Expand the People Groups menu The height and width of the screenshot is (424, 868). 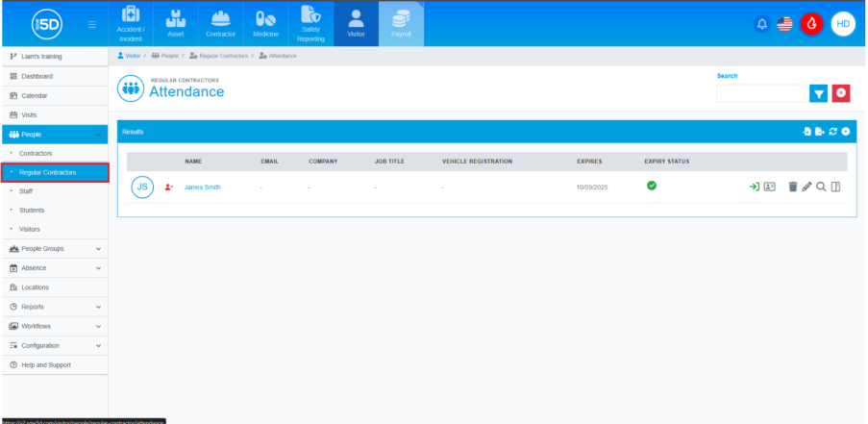tap(54, 248)
